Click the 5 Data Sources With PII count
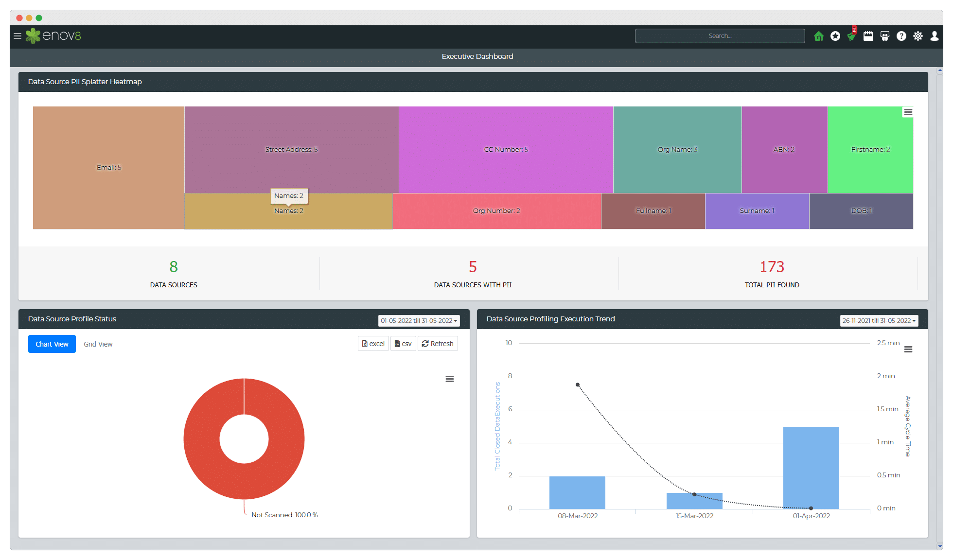Viewport: 953px width, 560px height. click(473, 267)
